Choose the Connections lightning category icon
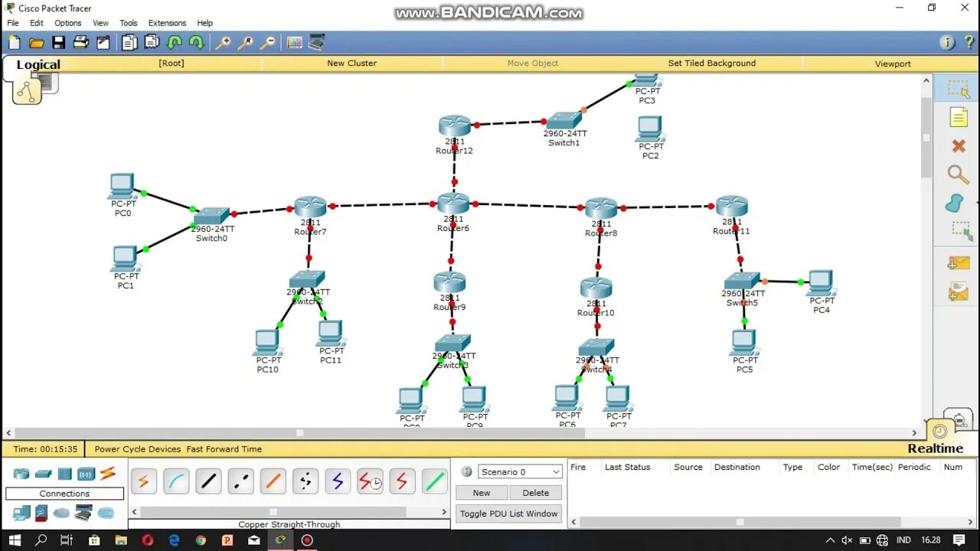This screenshot has height=551, width=980. click(x=108, y=474)
